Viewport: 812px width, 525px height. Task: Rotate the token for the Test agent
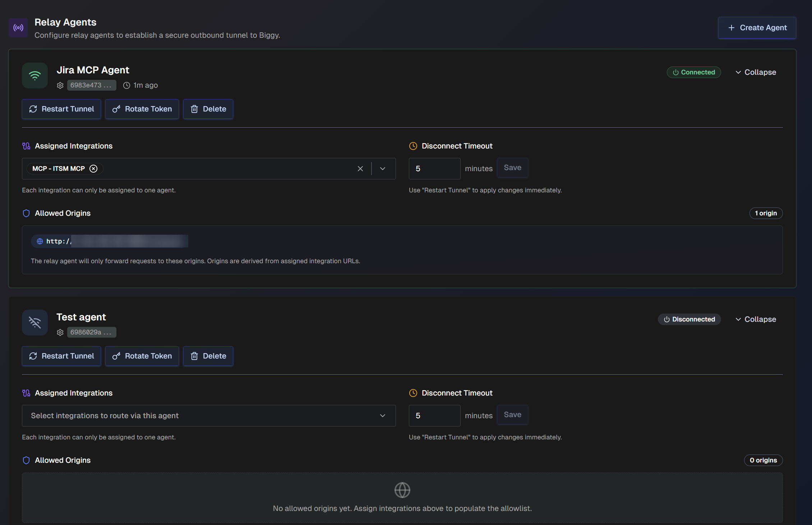(x=142, y=356)
